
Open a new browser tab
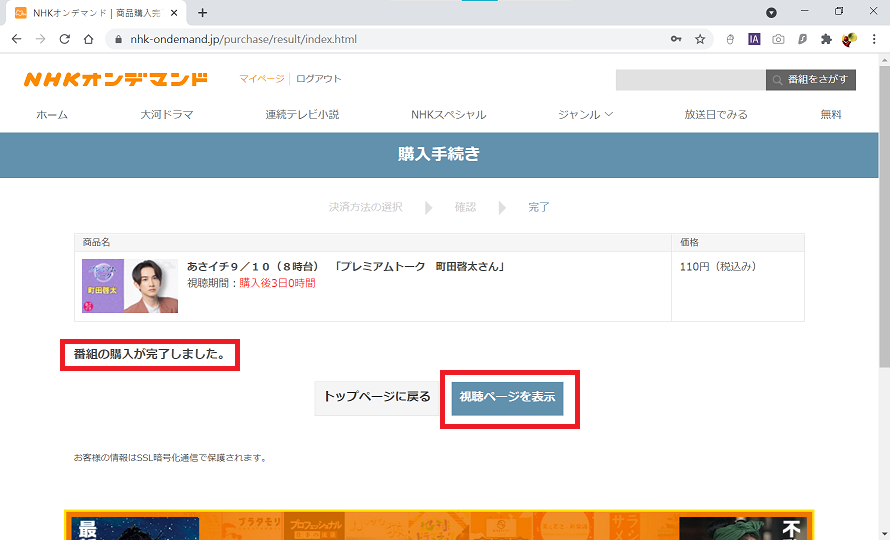pos(202,12)
